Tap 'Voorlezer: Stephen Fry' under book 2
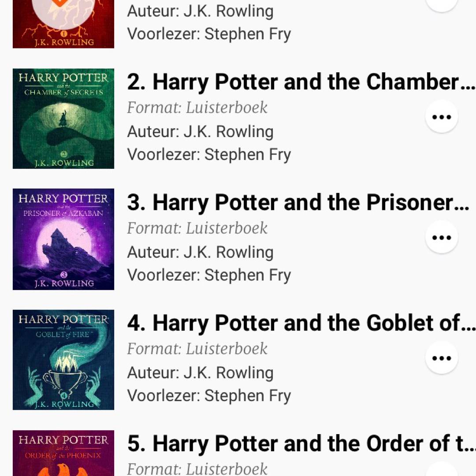The image size is (476, 476). pos(209,155)
